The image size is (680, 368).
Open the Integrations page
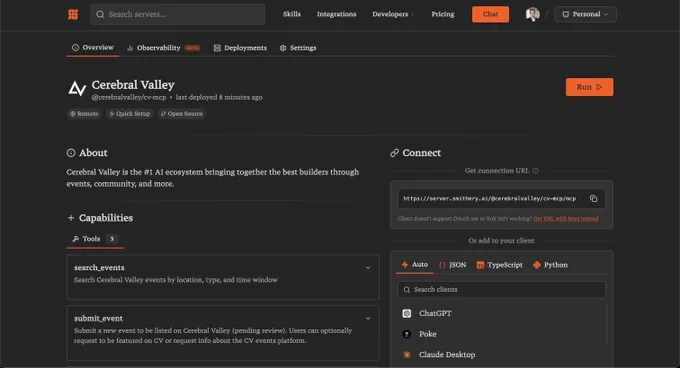337,14
